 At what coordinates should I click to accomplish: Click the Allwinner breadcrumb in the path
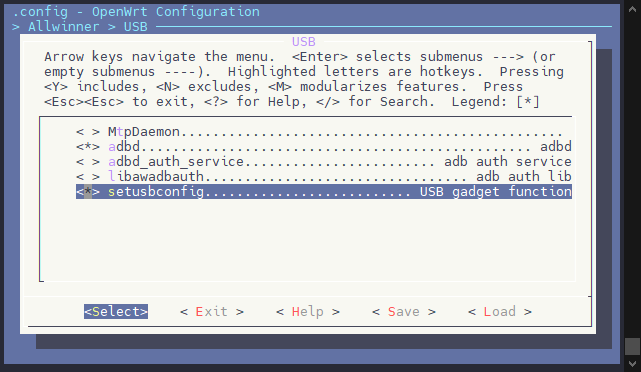(x=63, y=27)
